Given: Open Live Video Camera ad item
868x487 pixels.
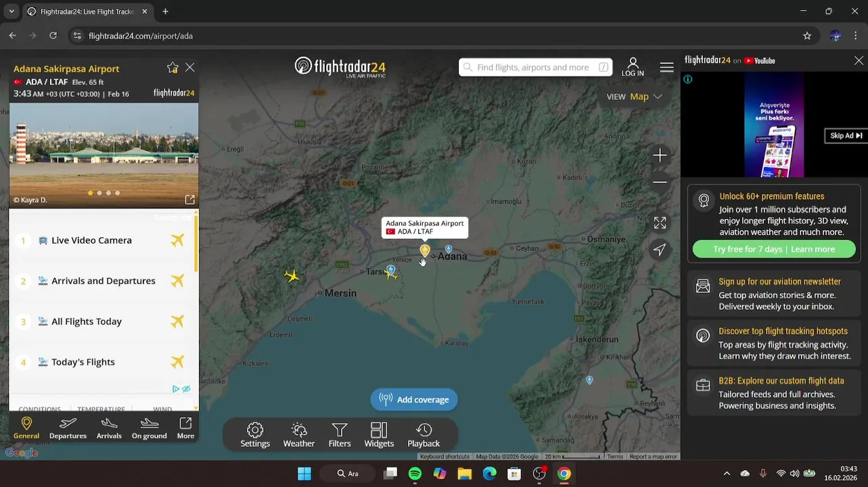Looking at the screenshot, I should (x=104, y=240).
